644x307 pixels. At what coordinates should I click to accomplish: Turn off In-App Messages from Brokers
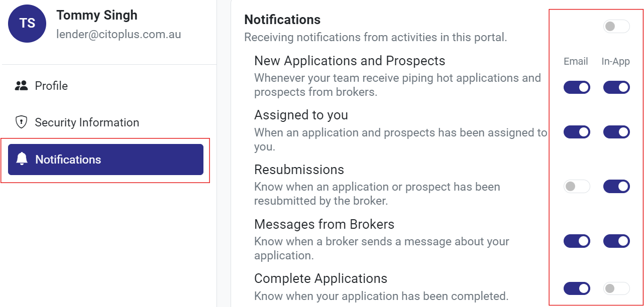point(616,241)
